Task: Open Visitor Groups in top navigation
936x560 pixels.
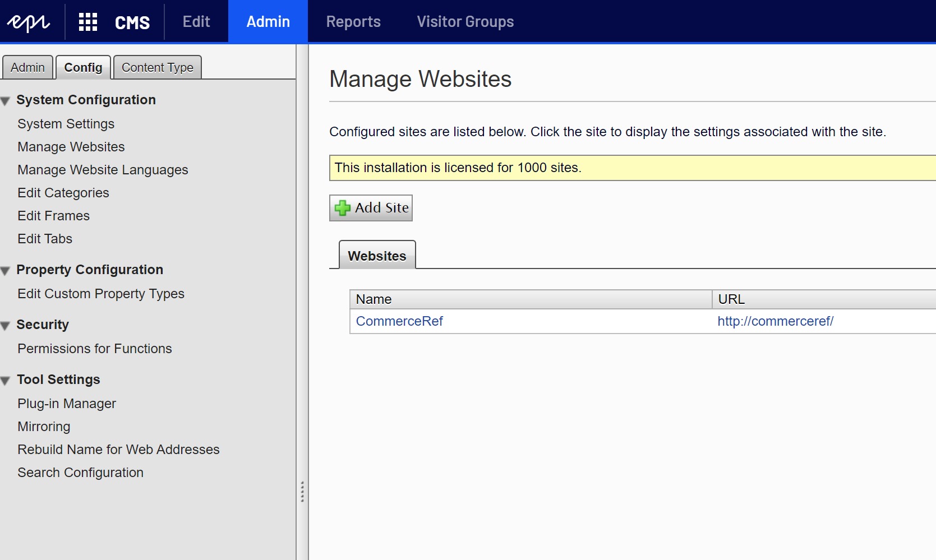Action: coord(465,22)
